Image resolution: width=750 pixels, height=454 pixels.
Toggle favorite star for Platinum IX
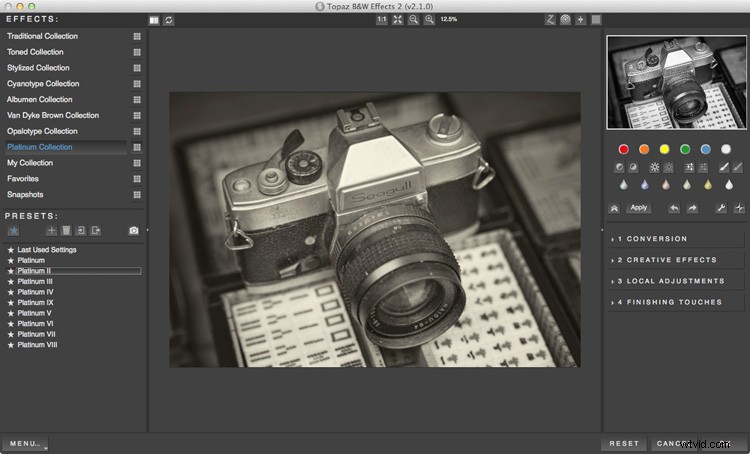[x=11, y=302]
